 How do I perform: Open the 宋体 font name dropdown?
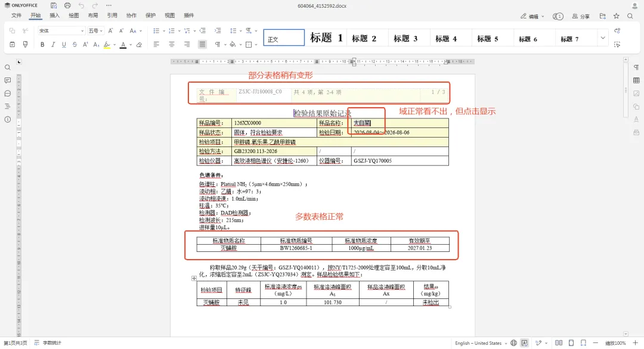click(x=82, y=31)
